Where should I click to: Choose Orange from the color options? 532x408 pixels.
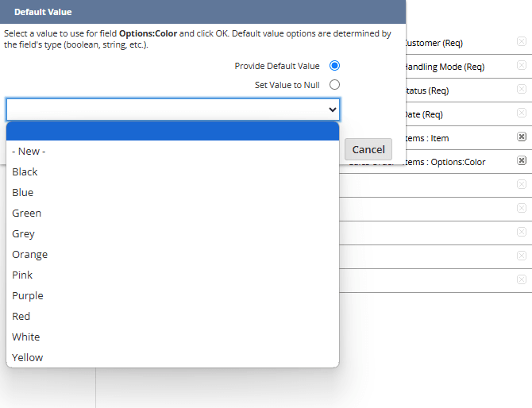click(172, 254)
